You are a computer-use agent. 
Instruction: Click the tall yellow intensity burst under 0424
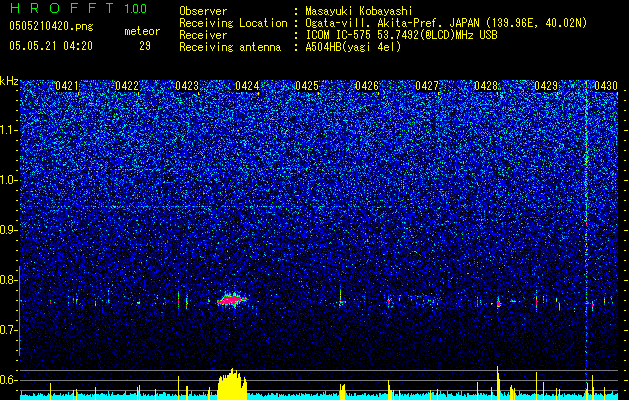tap(232, 384)
